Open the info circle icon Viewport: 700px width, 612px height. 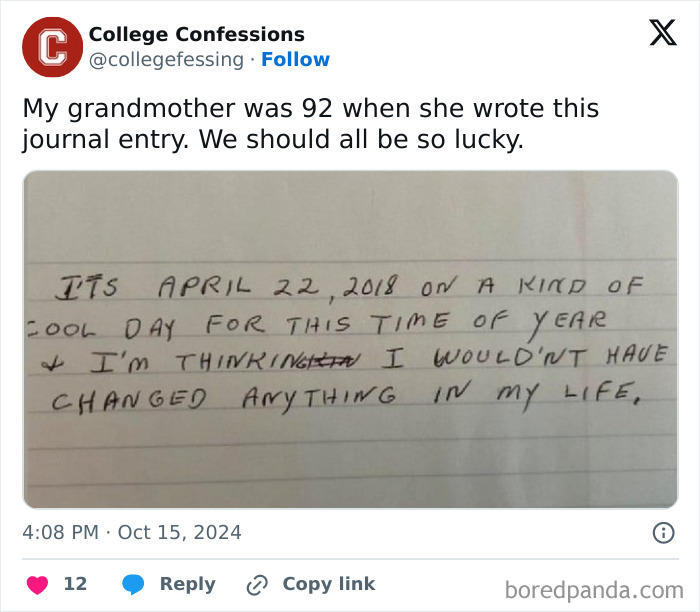(663, 533)
